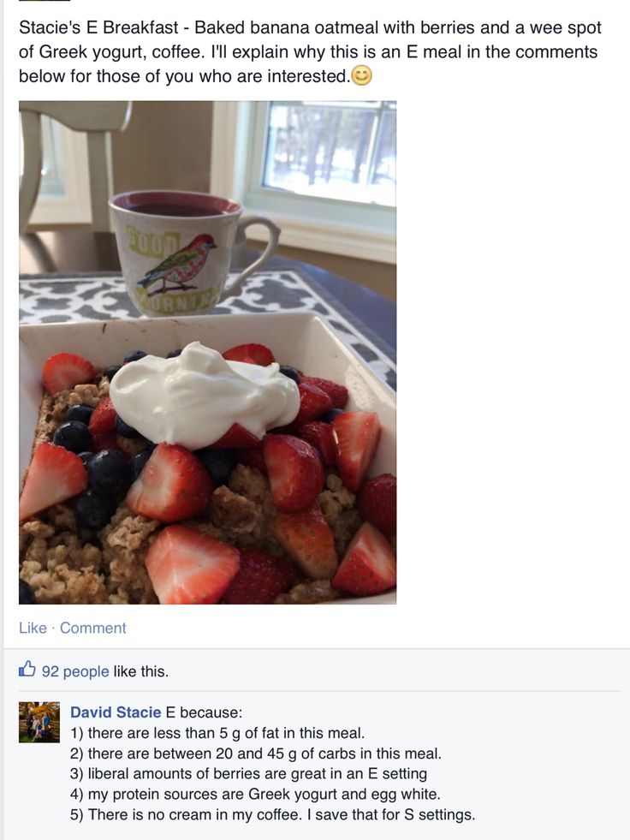
Task: Click comment line about liberal amounts of berries
Action: (248, 773)
